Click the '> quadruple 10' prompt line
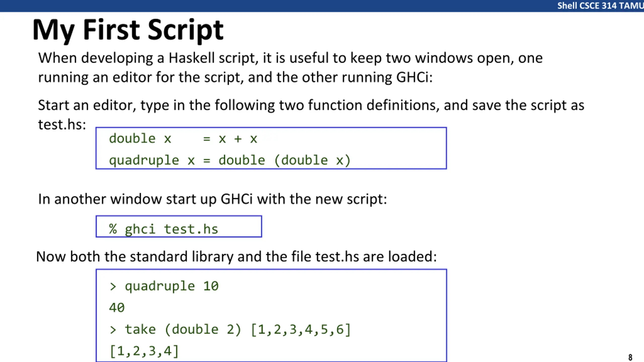This screenshot has width=644, height=362. point(164,286)
